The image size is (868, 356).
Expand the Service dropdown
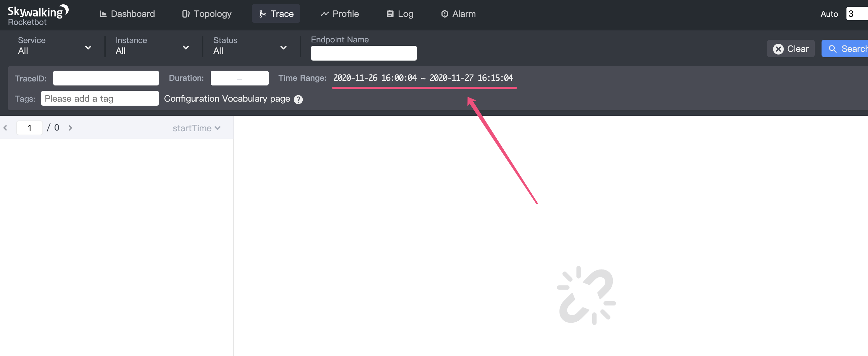[55, 46]
